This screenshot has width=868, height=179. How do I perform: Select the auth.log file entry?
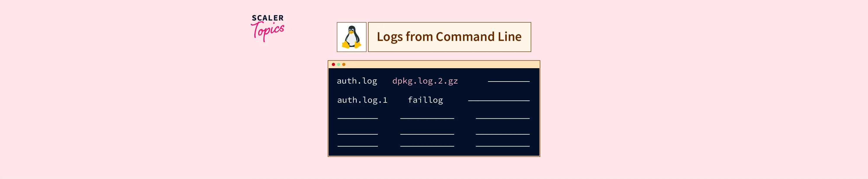coord(357,81)
